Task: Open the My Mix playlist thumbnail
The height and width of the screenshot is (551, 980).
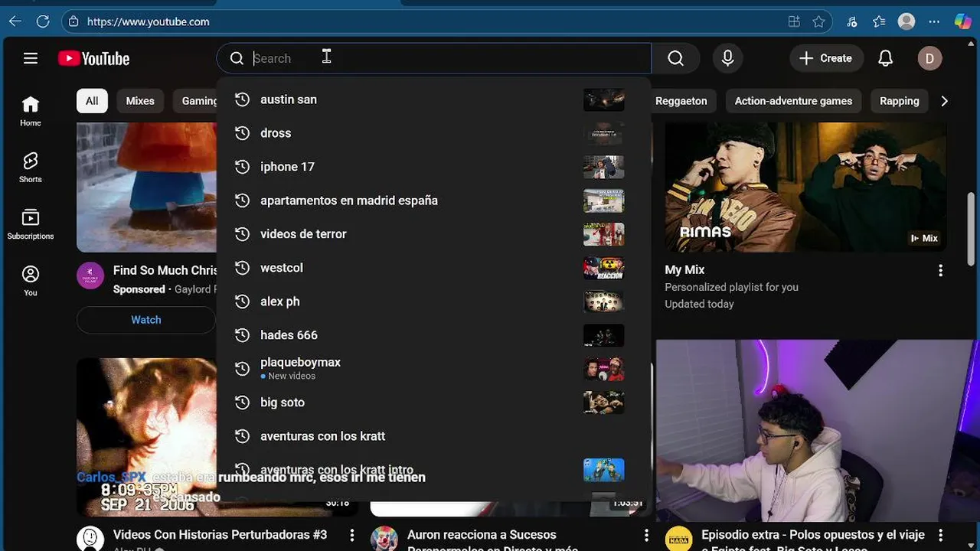Action: pos(805,187)
